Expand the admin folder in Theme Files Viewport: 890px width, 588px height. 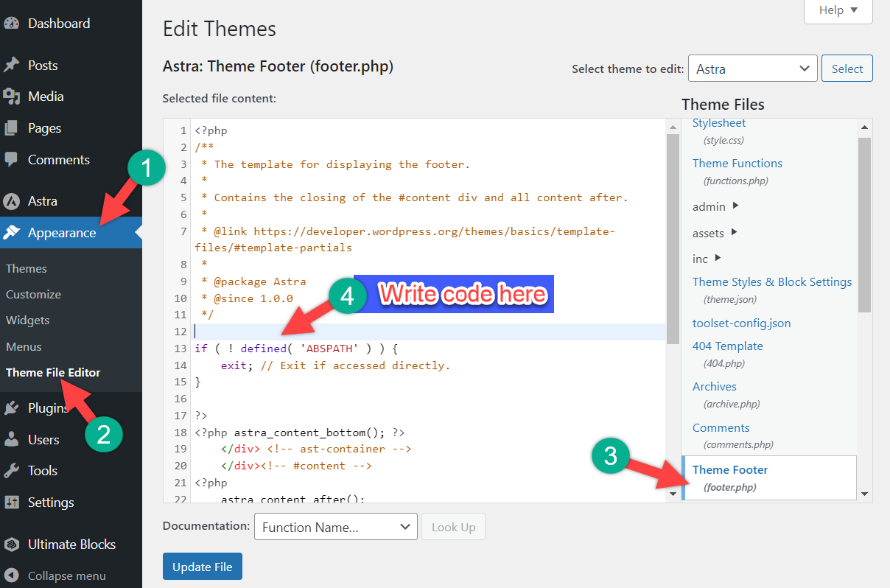click(709, 206)
